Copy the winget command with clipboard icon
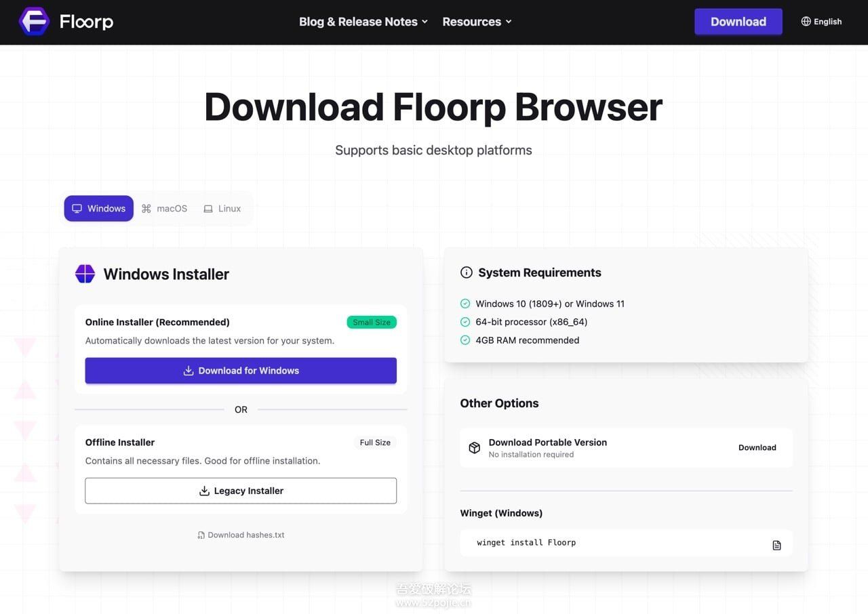Viewport: 868px width, 614px height. tap(777, 545)
